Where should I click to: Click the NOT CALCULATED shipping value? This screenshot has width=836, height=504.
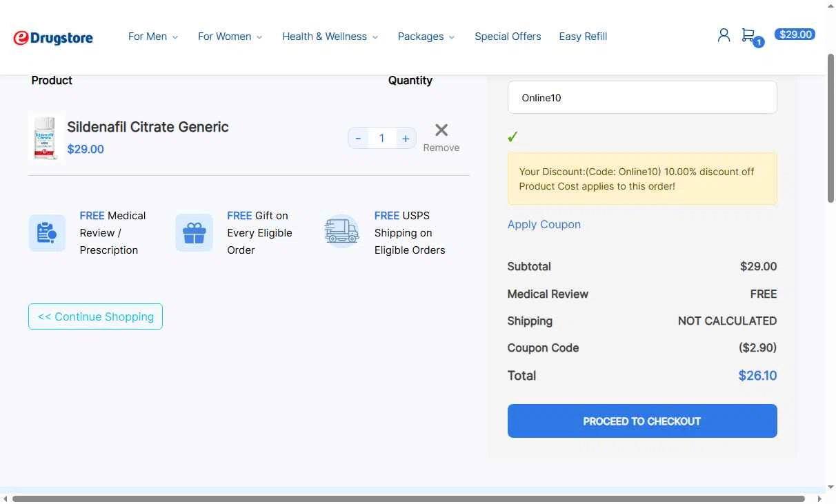tap(727, 321)
